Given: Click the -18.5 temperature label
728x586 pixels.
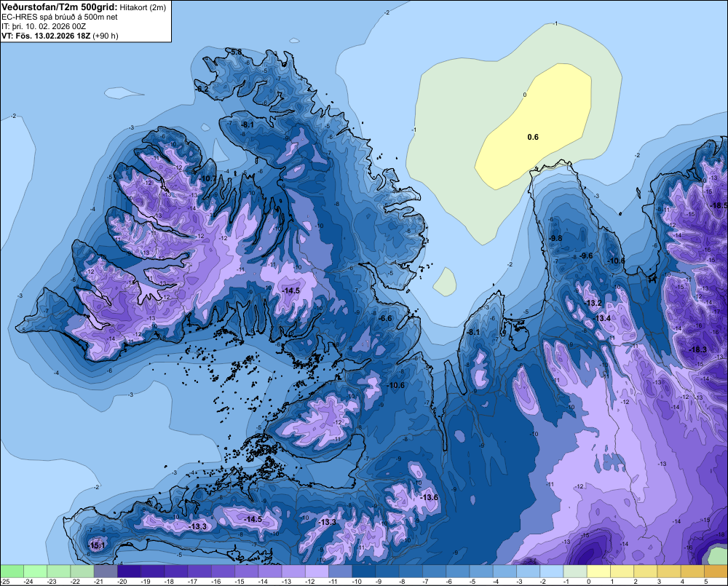Looking at the screenshot, I should [x=719, y=205].
